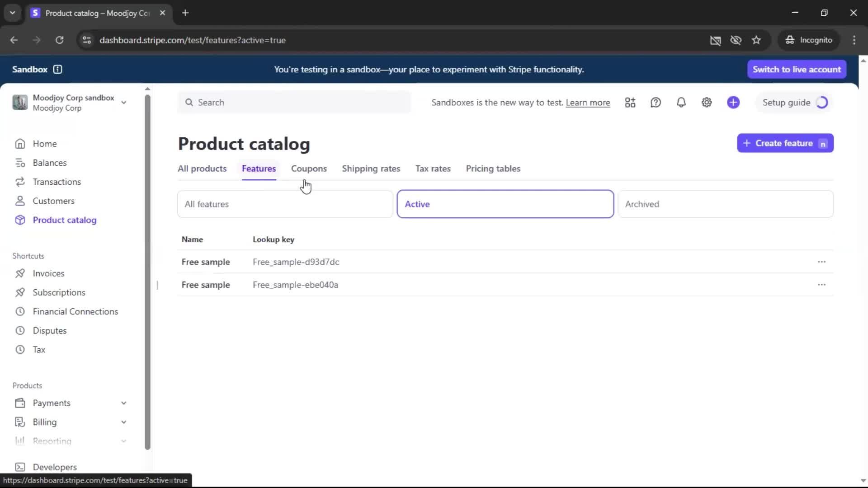Switch to the Coupons tab

[309, 169]
